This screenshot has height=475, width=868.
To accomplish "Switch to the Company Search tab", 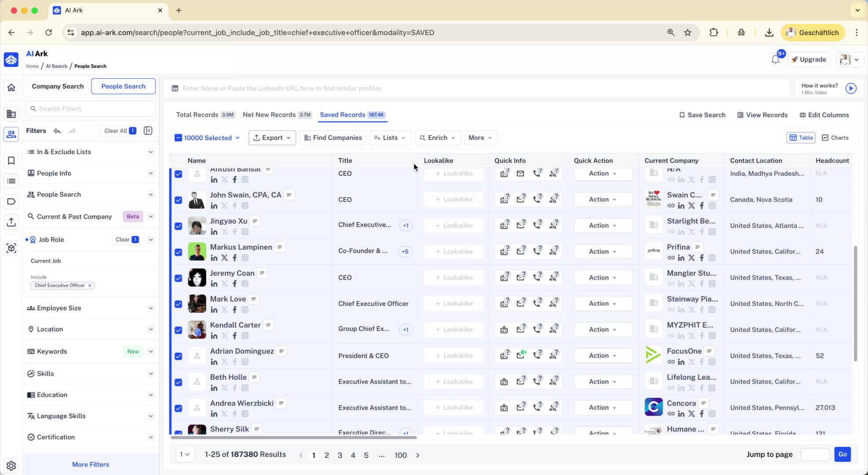I will pos(58,86).
